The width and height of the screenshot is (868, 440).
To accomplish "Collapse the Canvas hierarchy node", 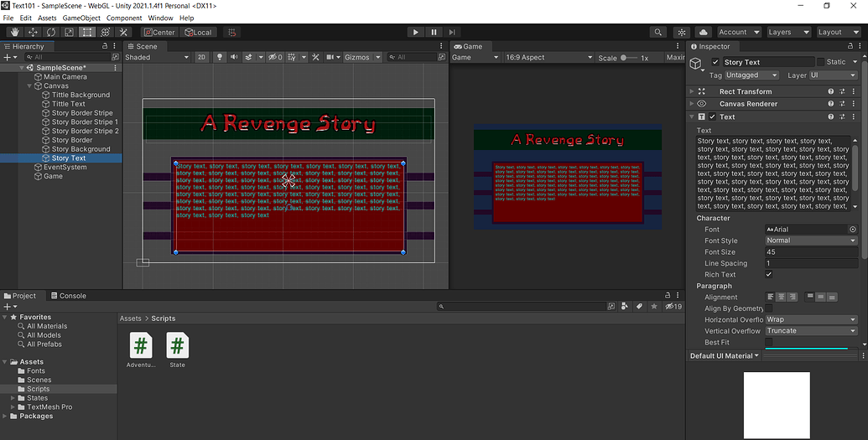I will (x=30, y=86).
